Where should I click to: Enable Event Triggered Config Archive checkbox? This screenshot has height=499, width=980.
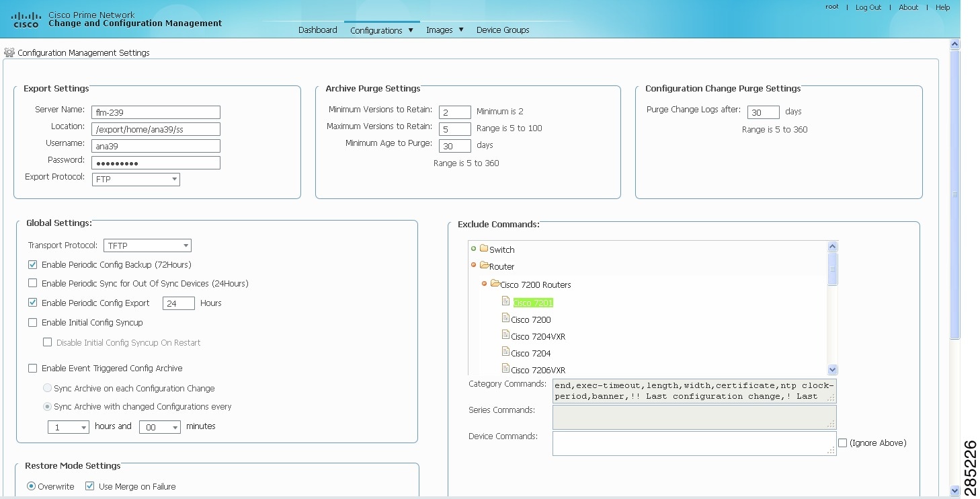click(x=32, y=368)
